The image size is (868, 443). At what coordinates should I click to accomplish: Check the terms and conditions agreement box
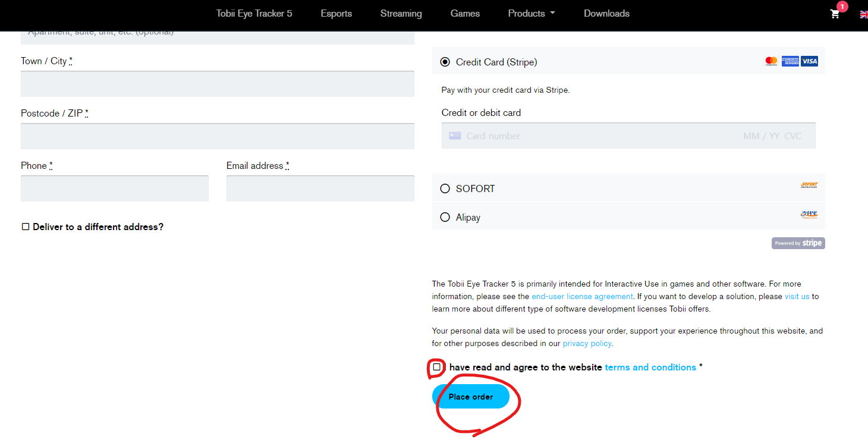[x=437, y=367]
